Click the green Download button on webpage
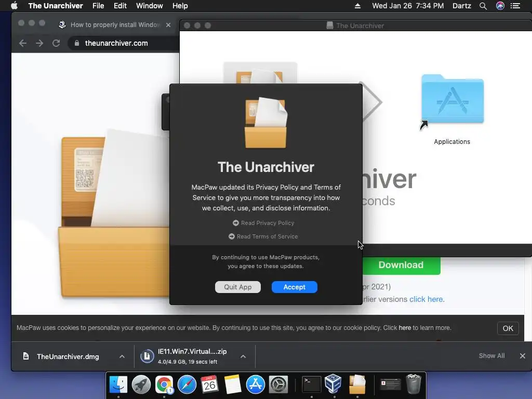532x399 pixels. click(x=401, y=265)
